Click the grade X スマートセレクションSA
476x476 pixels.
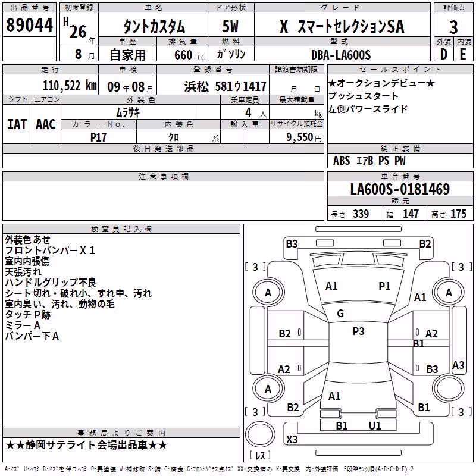point(342,26)
